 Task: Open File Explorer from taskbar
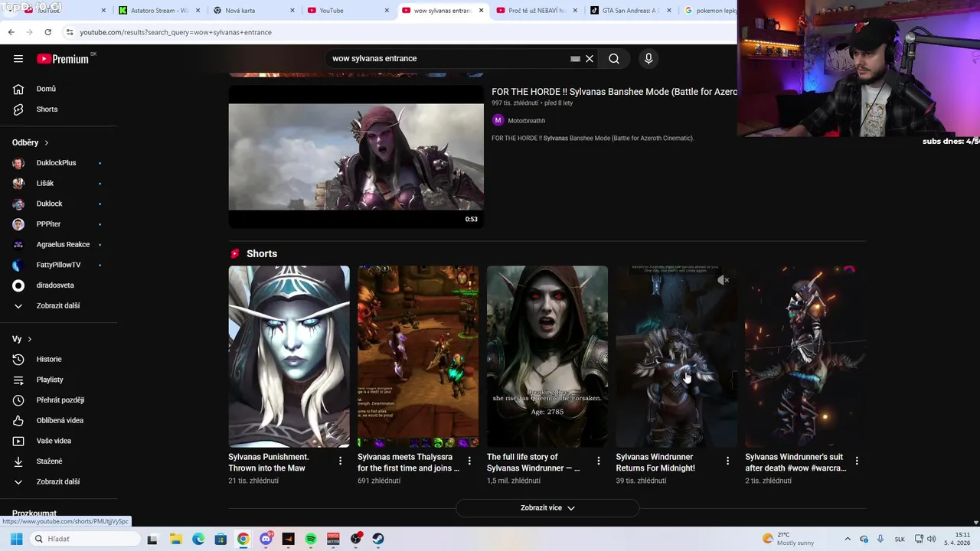(175, 539)
